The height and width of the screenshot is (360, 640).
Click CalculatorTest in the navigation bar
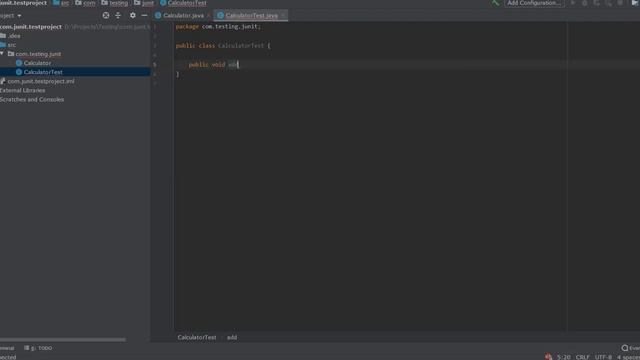[x=187, y=3]
